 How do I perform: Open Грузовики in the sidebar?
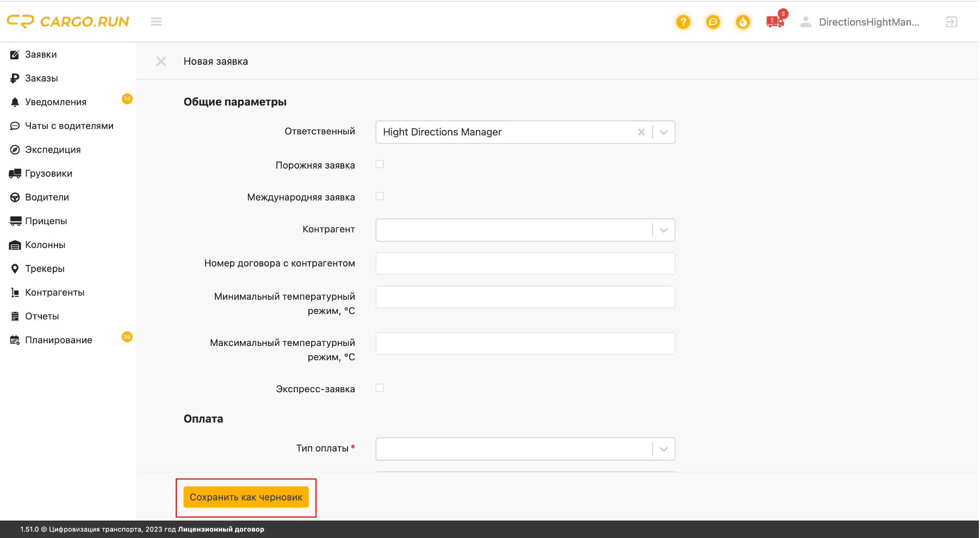click(x=48, y=174)
